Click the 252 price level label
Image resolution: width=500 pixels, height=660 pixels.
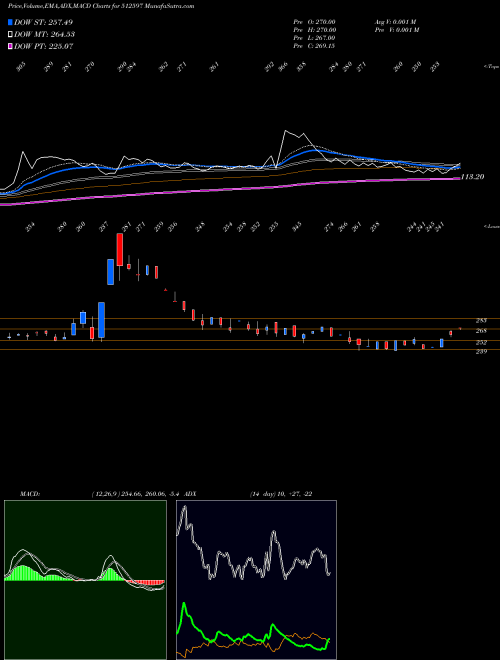(x=481, y=342)
